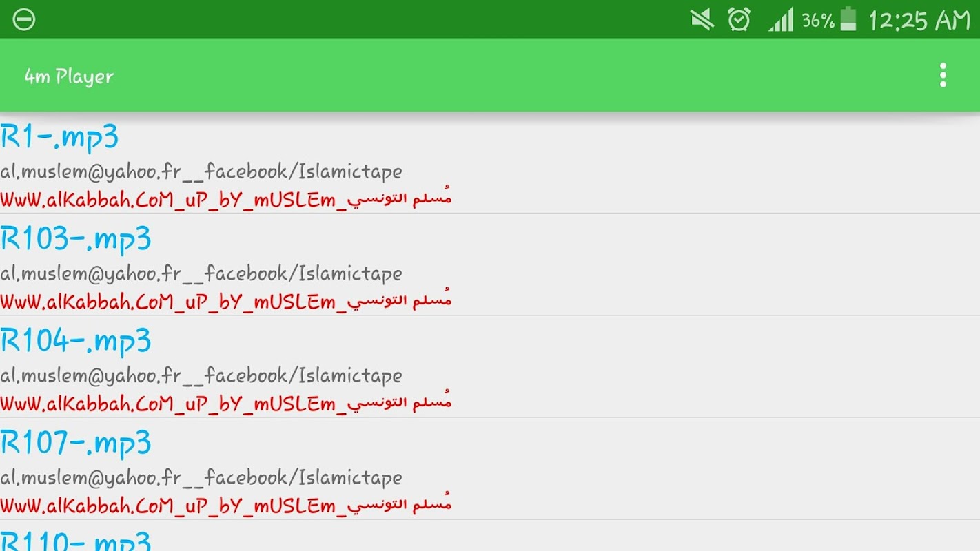
Task: Tap the do-not-disturb icon in status bar
Action: (24, 19)
